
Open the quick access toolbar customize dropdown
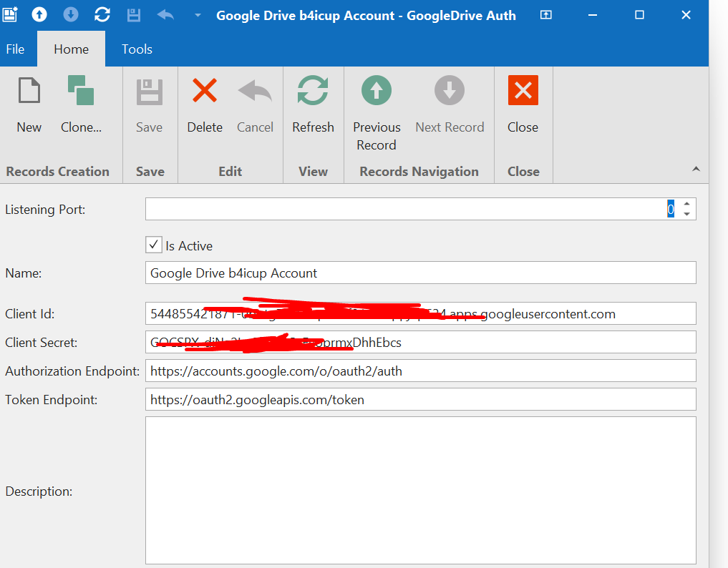pyautogui.click(x=198, y=15)
